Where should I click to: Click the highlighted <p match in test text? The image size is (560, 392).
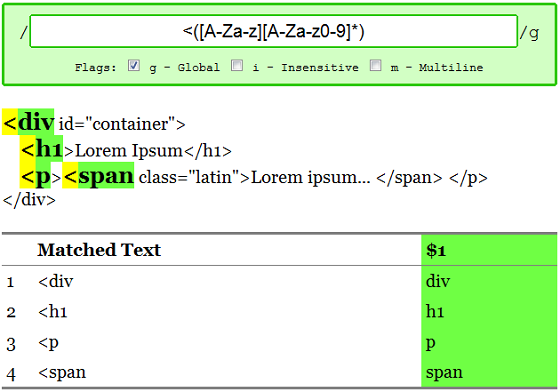pos(35,176)
